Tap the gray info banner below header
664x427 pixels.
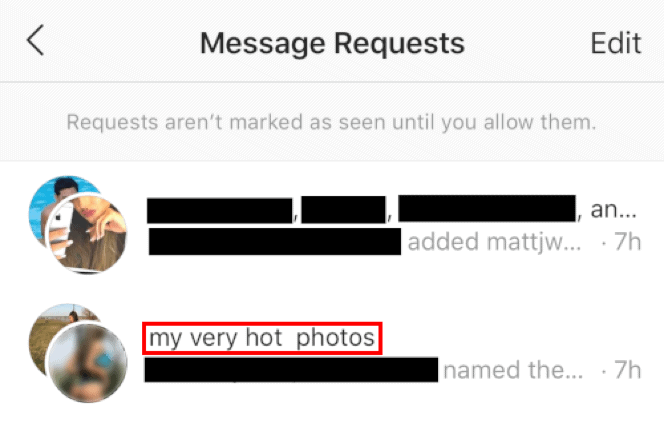click(x=332, y=122)
